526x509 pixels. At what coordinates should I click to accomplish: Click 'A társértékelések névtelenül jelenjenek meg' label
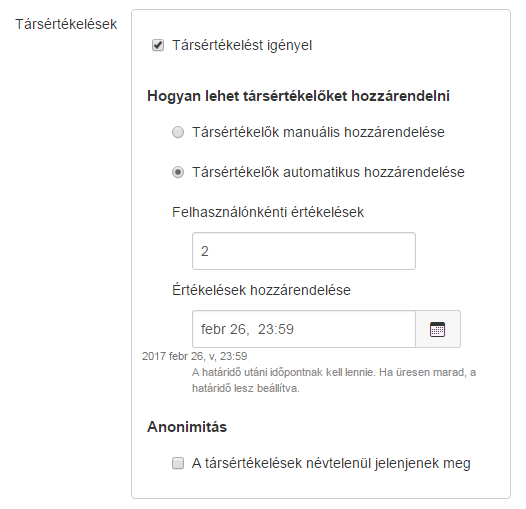pos(331,463)
